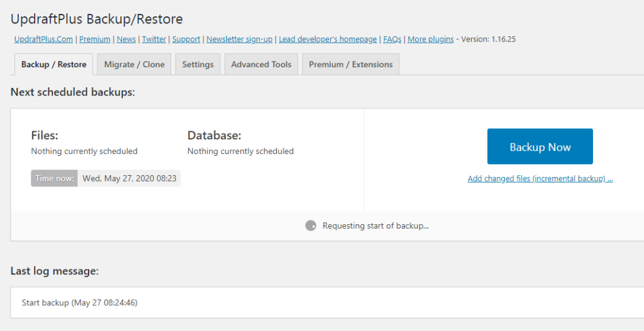Open the Backup / Restore tab

pos(54,65)
